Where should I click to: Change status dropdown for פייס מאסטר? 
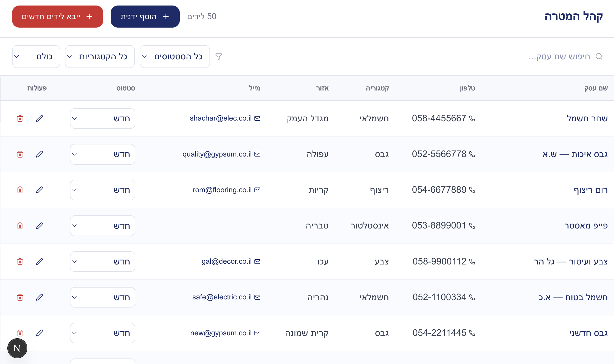click(x=103, y=226)
